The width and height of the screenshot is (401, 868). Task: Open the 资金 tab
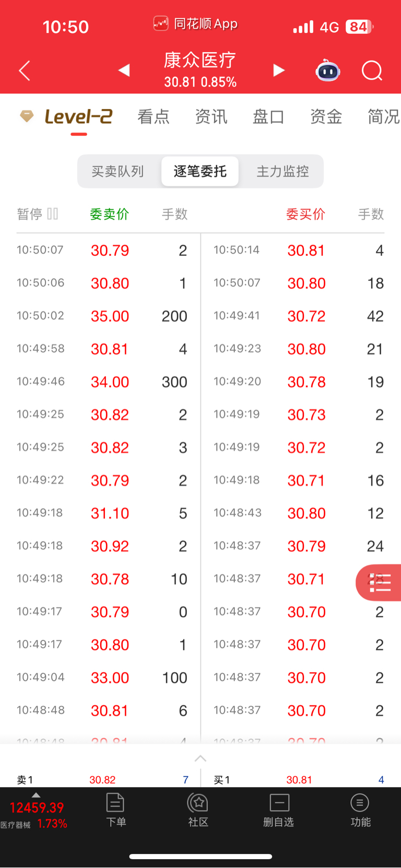326,116
